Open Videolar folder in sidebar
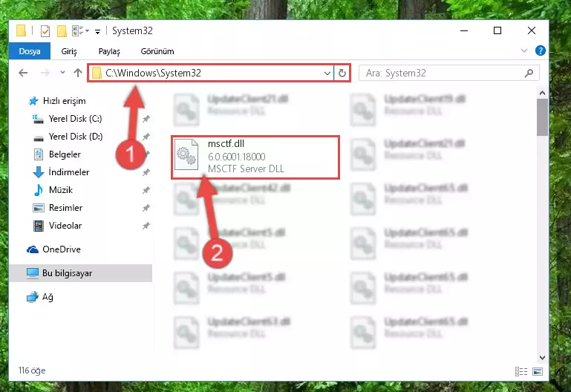571x392 pixels. (x=65, y=226)
